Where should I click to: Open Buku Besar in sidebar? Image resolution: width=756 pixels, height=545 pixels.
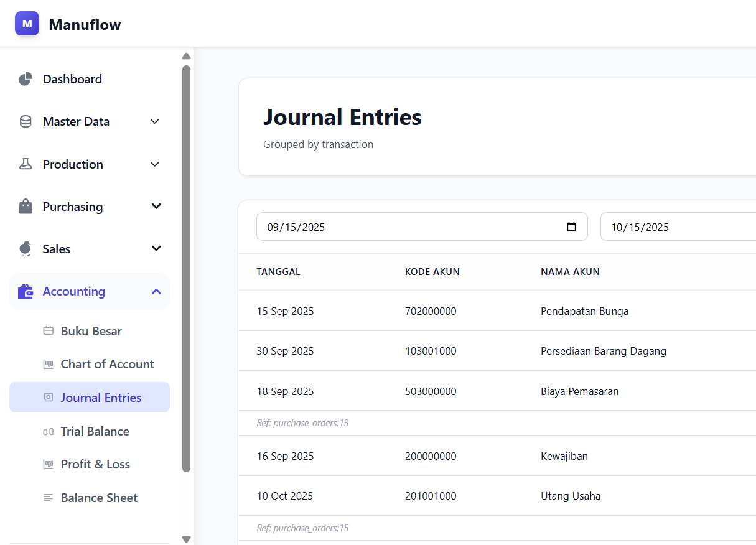pyautogui.click(x=91, y=331)
